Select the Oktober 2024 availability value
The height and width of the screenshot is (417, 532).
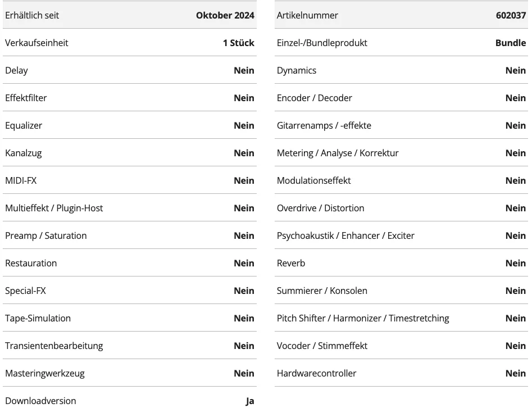click(225, 15)
